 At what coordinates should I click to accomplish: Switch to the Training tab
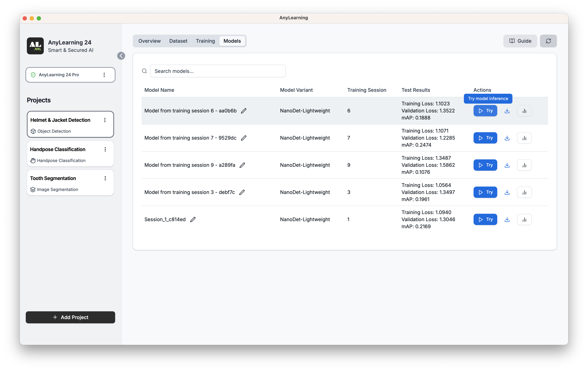click(x=205, y=41)
